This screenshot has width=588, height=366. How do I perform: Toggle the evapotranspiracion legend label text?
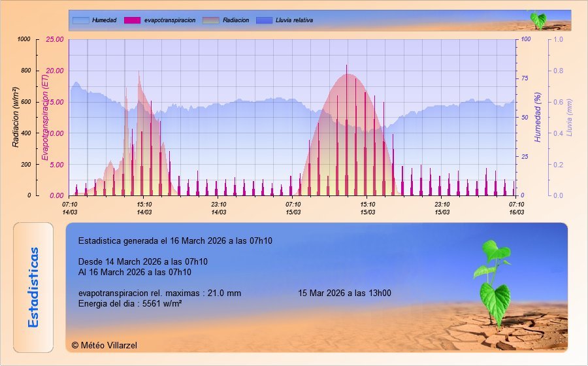(x=170, y=20)
